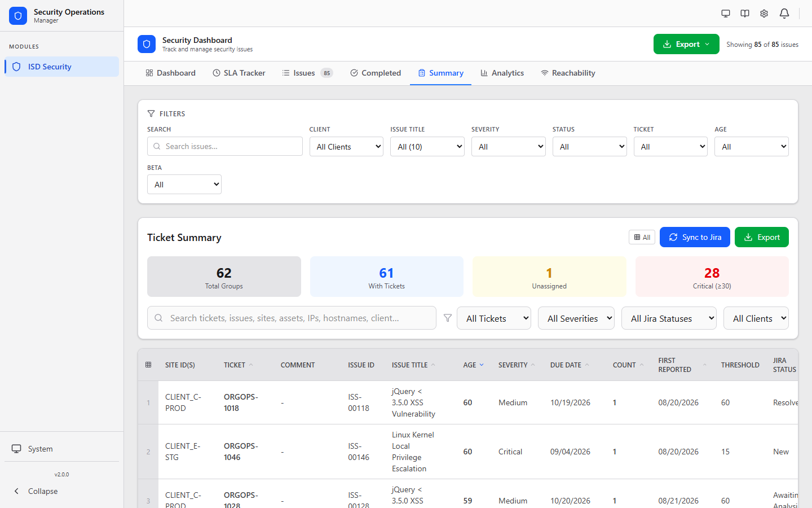Click the table grid icon in header row
The height and width of the screenshot is (508, 812).
click(148, 365)
